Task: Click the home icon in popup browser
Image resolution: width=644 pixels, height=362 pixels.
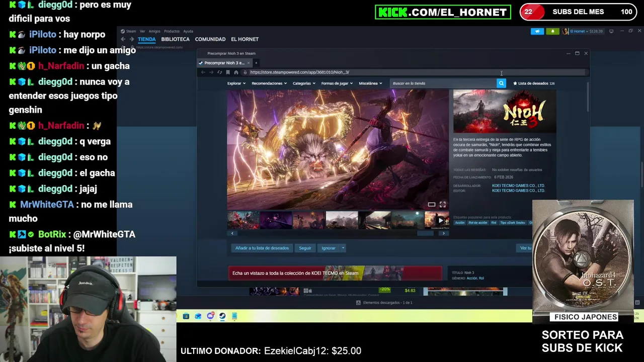Action: pos(236,72)
